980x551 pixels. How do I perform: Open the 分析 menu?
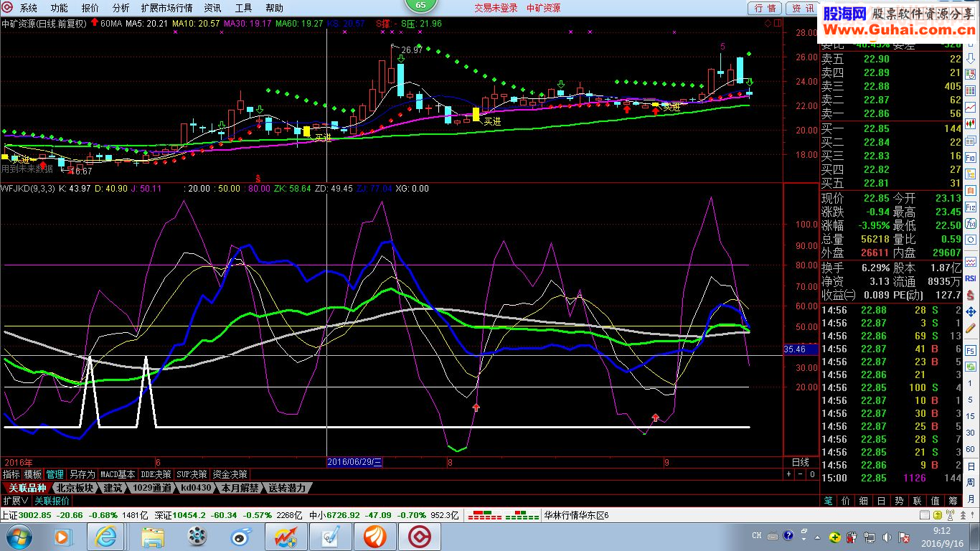(121, 8)
